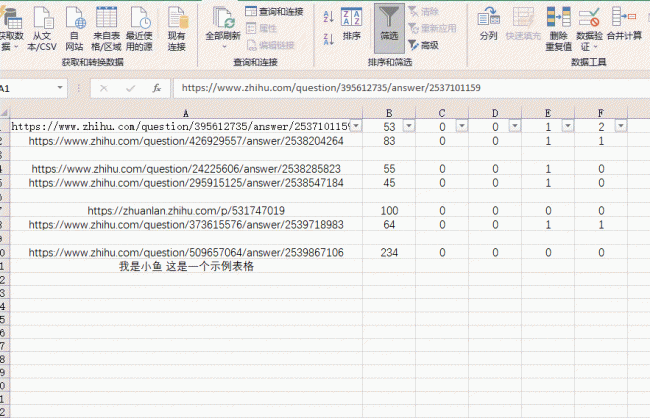
Task: Open column F filter dropdown
Action: (621, 126)
